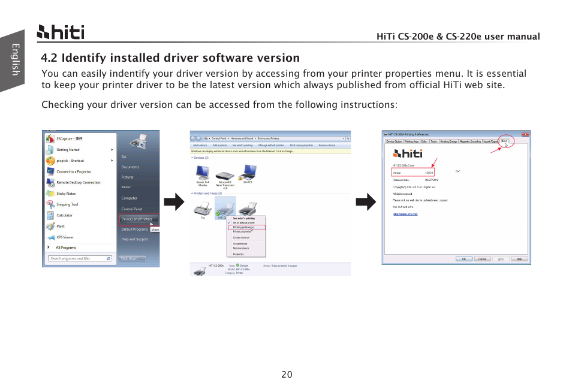Click yellow enhanced device icons info bar

click(x=270, y=151)
